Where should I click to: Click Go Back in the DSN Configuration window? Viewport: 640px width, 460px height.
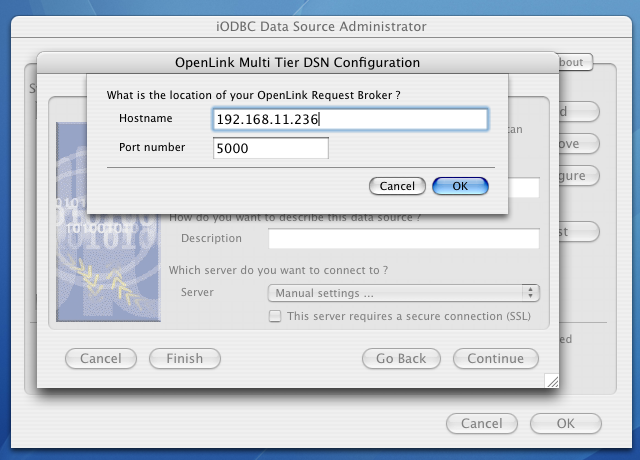click(401, 358)
